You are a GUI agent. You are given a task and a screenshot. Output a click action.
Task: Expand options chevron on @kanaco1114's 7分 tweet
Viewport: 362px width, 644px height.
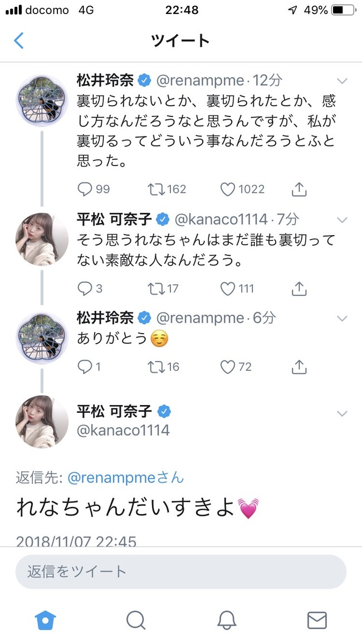coord(342,220)
